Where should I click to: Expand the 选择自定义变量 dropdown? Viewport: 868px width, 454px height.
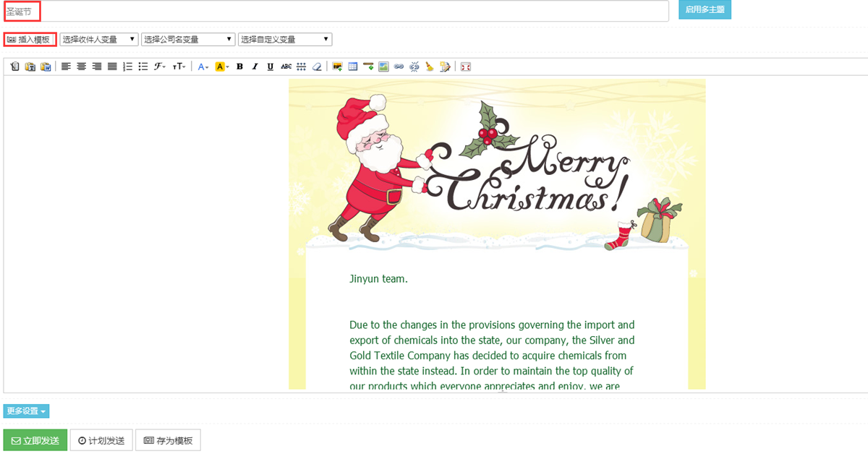(x=285, y=39)
